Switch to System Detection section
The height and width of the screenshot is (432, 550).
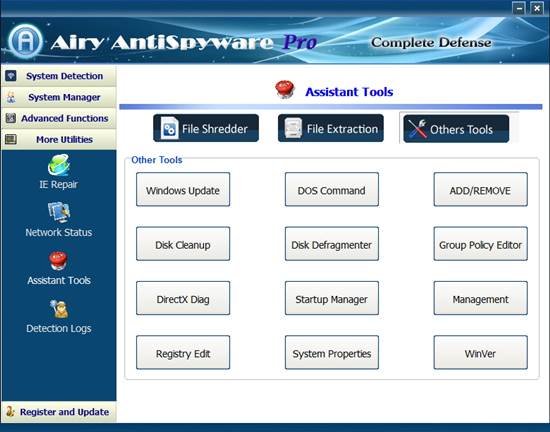click(59, 76)
